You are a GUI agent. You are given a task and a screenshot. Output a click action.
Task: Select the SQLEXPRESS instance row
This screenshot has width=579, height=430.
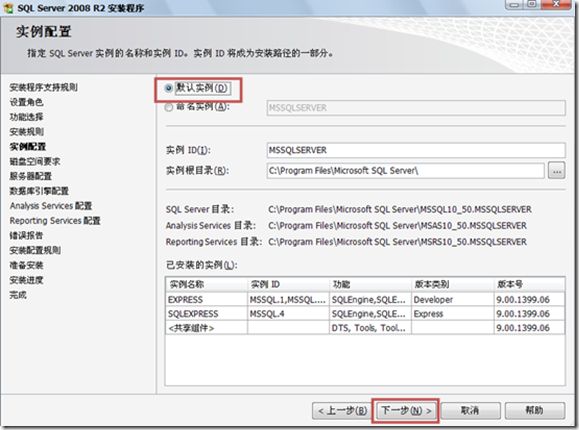365,314
